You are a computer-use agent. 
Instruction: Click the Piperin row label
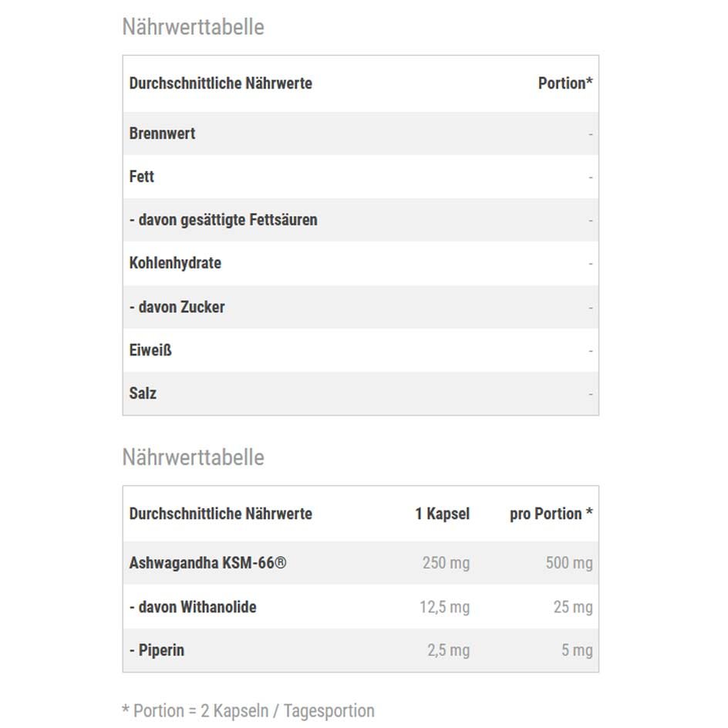[x=157, y=650]
